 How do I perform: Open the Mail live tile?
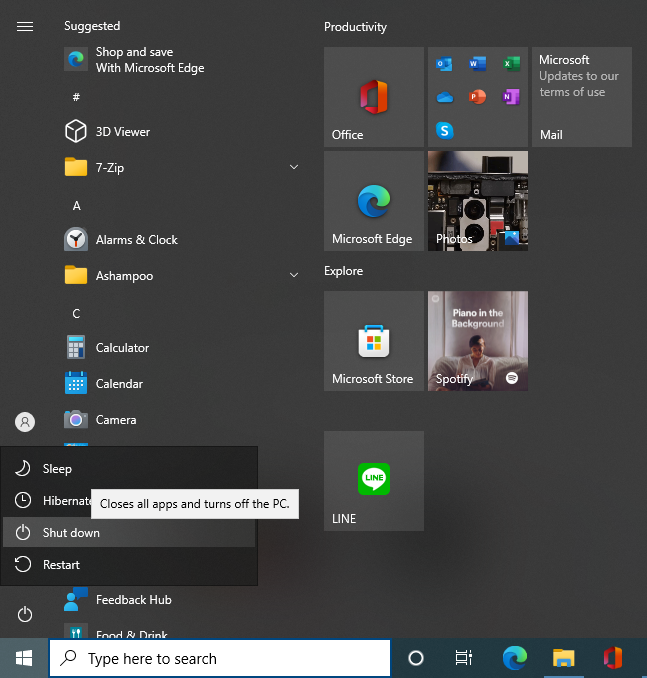582,97
